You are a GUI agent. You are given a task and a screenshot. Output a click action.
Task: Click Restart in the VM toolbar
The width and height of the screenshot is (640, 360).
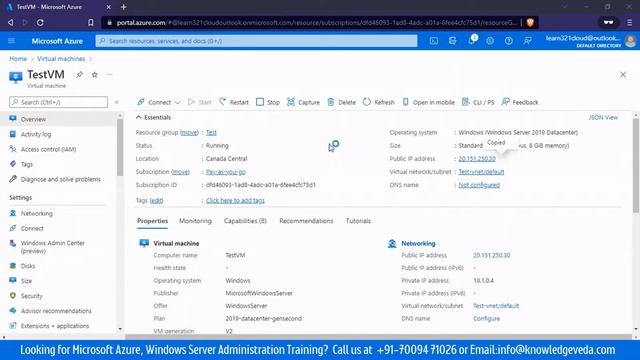point(234,102)
